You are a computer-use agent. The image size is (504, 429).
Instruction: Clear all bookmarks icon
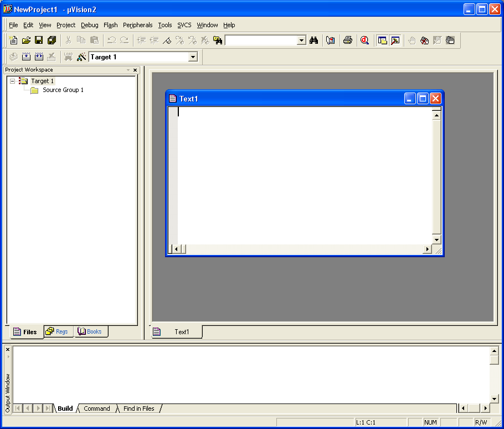[205, 40]
